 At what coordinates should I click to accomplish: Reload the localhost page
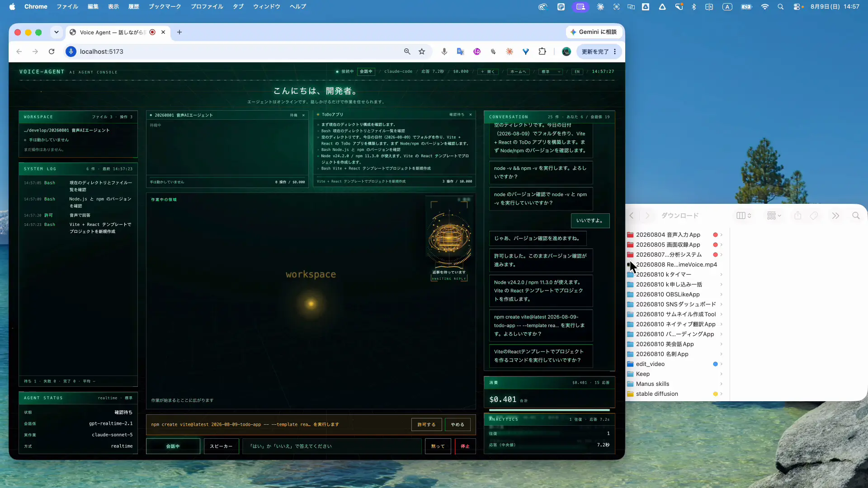[52, 52]
